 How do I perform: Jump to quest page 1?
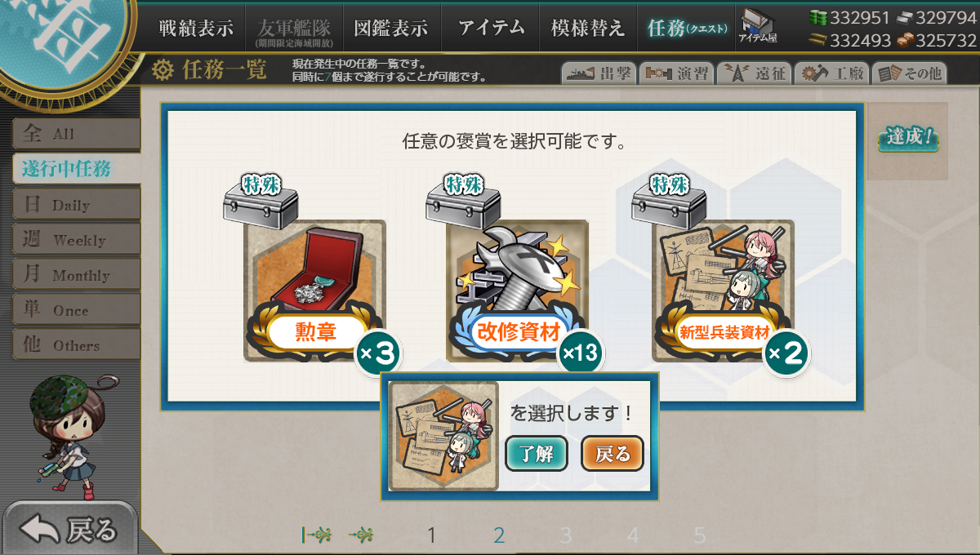(x=432, y=536)
